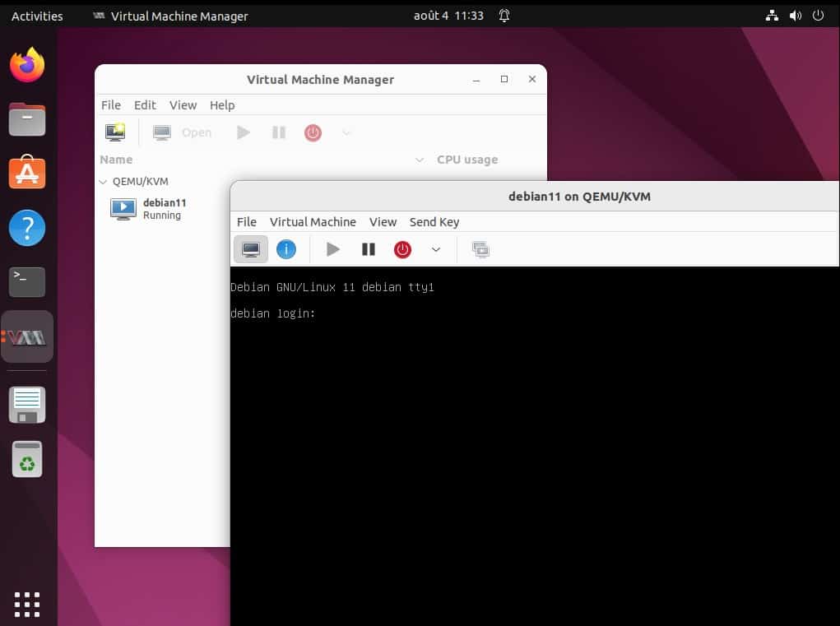Launch Firefox from the dock
This screenshot has height=626, width=840.
pos(27,64)
